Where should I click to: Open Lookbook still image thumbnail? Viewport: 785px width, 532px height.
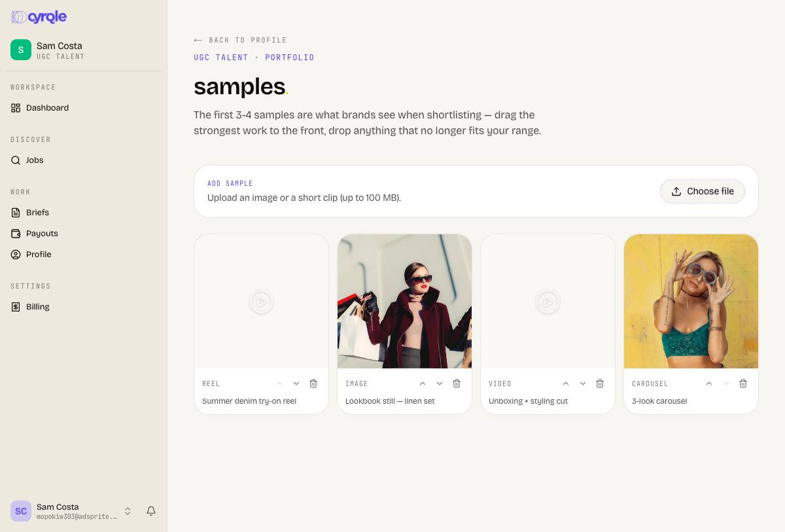[404, 302]
